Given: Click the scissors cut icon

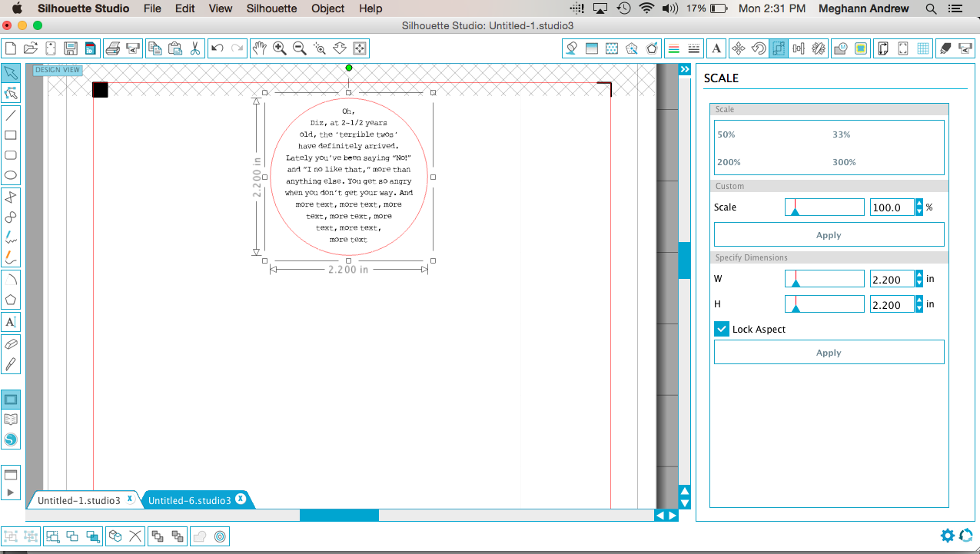Looking at the screenshot, I should click(195, 48).
